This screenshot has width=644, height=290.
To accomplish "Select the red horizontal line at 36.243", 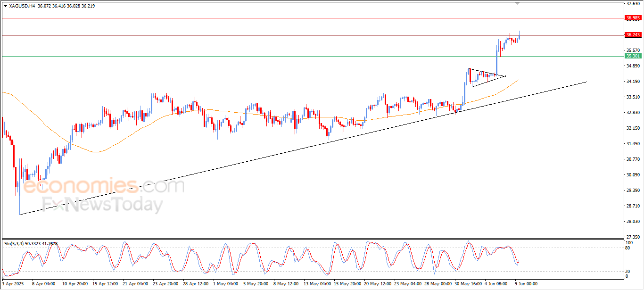I will click(x=312, y=35).
